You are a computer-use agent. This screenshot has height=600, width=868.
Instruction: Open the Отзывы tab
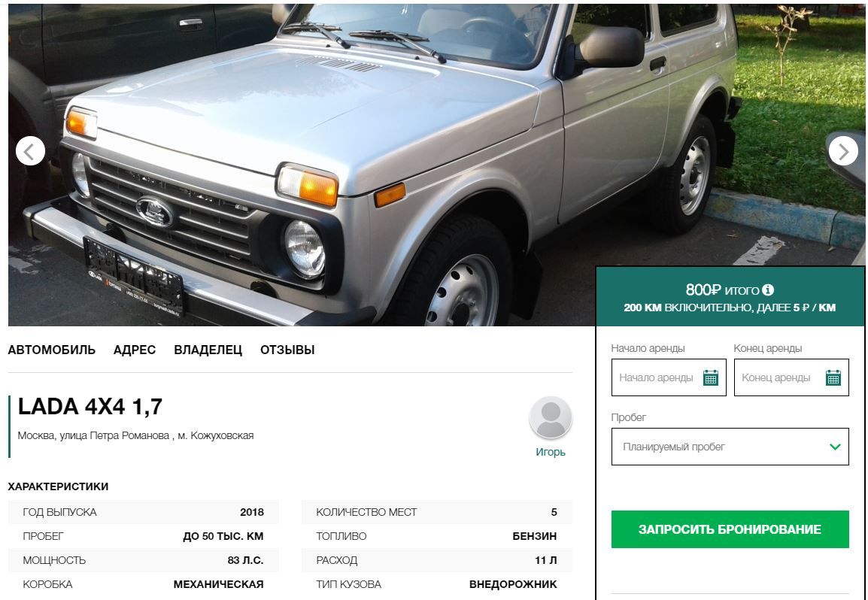click(x=287, y=350)
